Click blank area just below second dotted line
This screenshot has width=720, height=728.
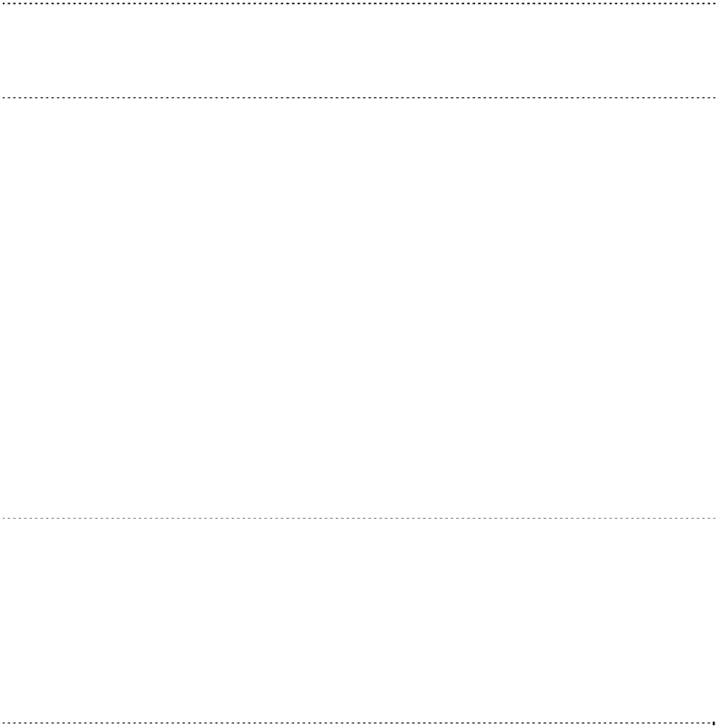pos(360,114)
